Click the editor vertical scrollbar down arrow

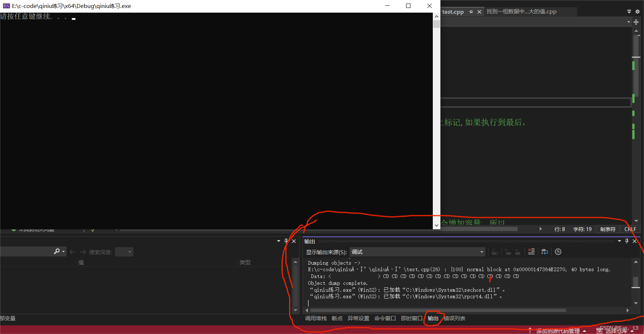(x=636, y=221)
